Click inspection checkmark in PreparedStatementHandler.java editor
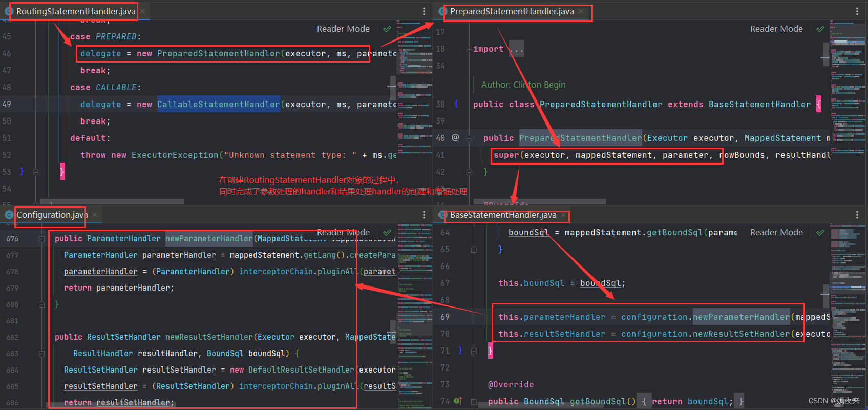Viewport: 868px width, 410px height. point(820,29)
